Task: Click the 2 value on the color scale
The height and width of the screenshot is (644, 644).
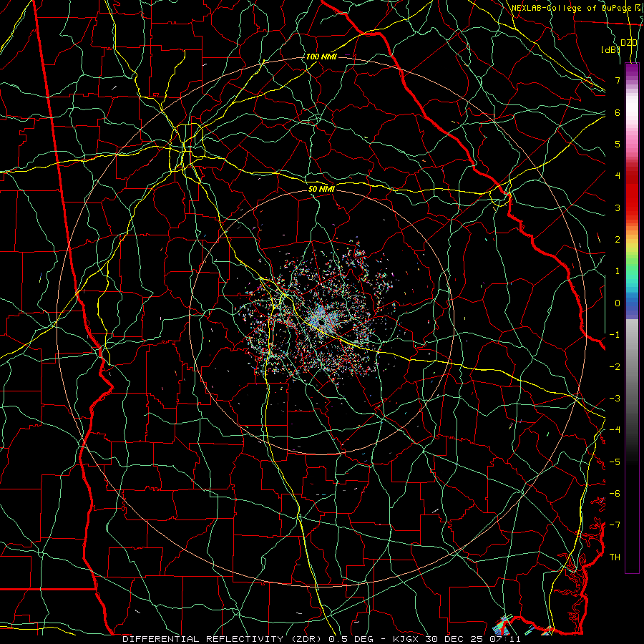Action: pos(618,240)
